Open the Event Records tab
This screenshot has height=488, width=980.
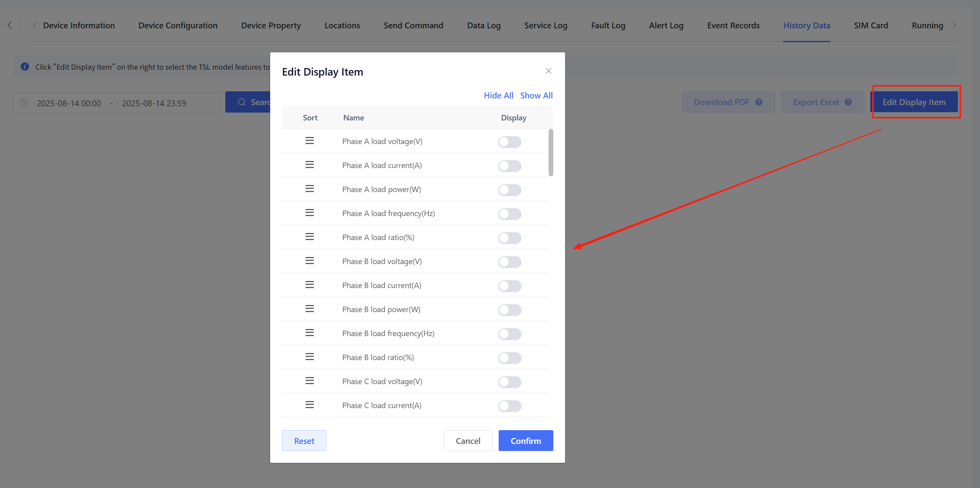pyautogui.click(x=733, y=26)
